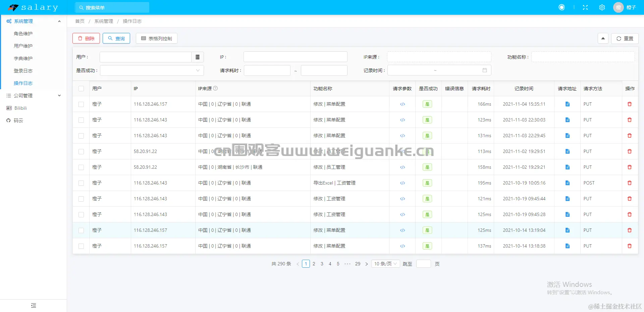Click the 查询 search button
The image size is (644, 312).
pyautogui.click(x=116, y=38)
